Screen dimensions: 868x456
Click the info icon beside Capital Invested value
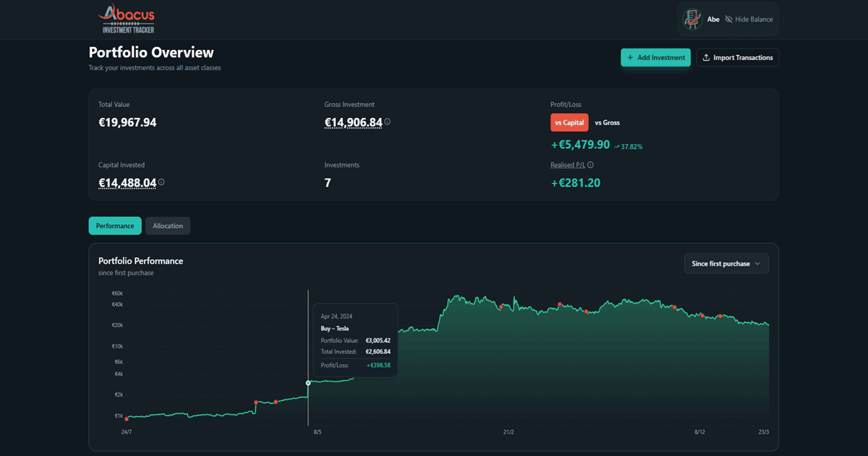(161, 182)
